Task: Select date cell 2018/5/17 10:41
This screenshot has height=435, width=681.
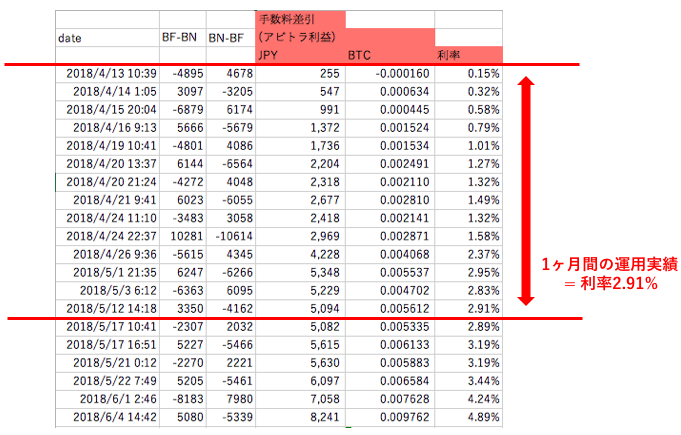Action: tap(107, 327)
